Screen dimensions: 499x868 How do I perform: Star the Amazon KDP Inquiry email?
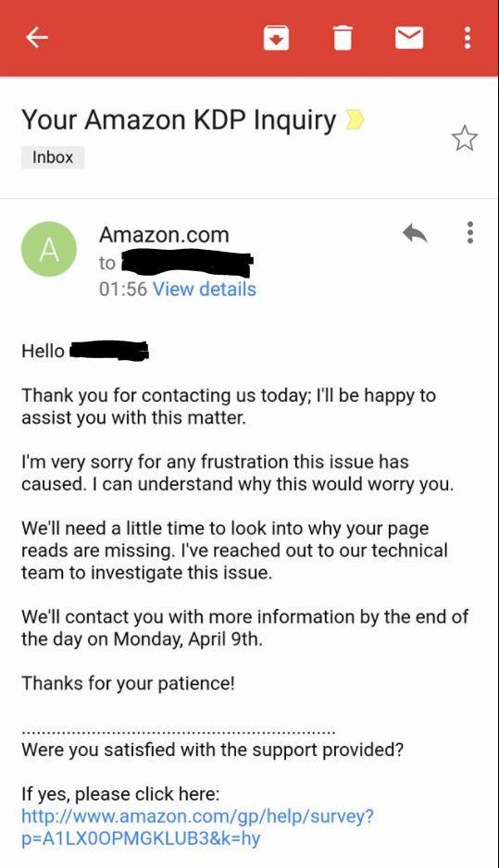click(464, 139)
